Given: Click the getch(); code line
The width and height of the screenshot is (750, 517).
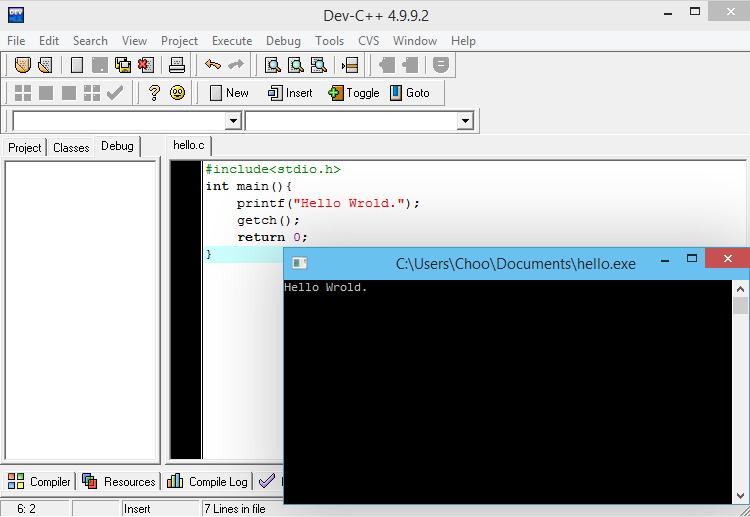Looking at the screenshot, I should pos(268,220).
